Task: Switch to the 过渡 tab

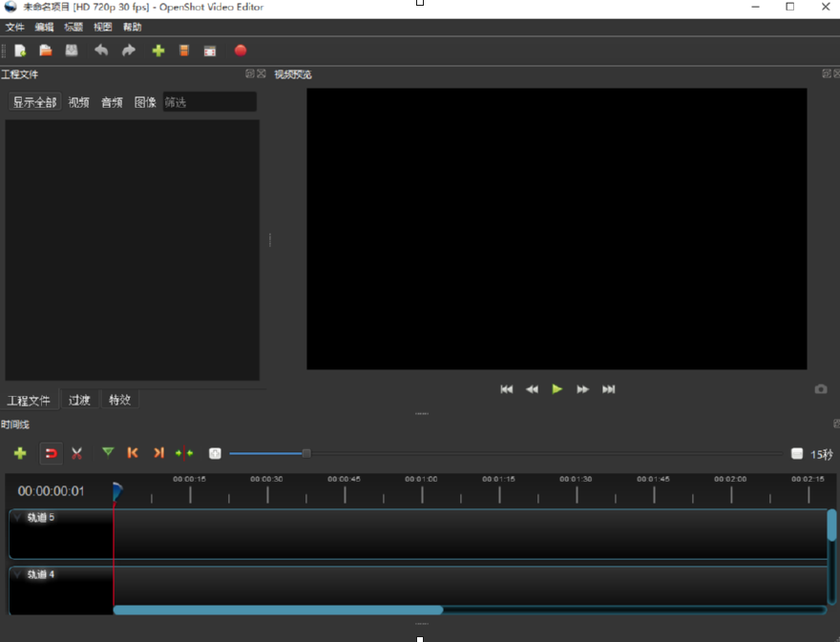Action: pos(79,400)
